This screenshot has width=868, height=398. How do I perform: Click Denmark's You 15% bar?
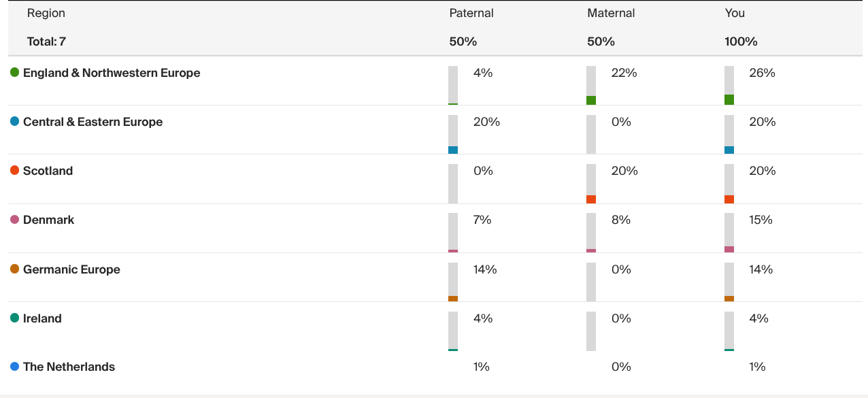point(729,233)
